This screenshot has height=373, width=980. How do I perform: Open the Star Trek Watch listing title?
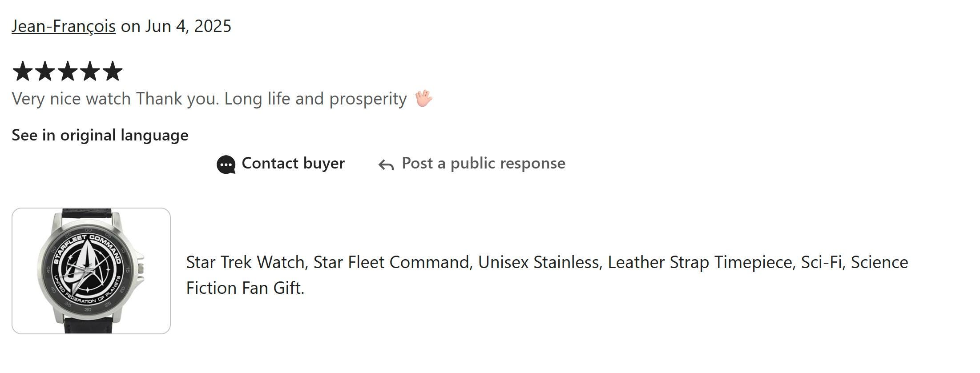pyautogui.click(x=547, y=275)
